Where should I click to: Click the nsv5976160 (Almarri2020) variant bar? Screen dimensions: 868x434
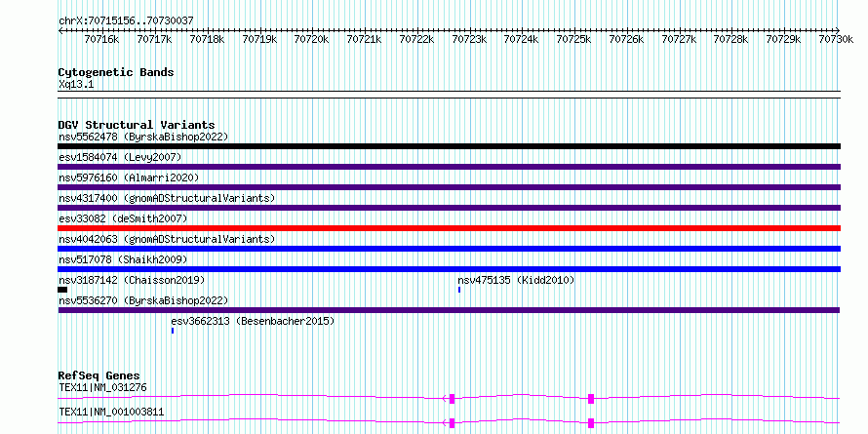coord(449,187)
